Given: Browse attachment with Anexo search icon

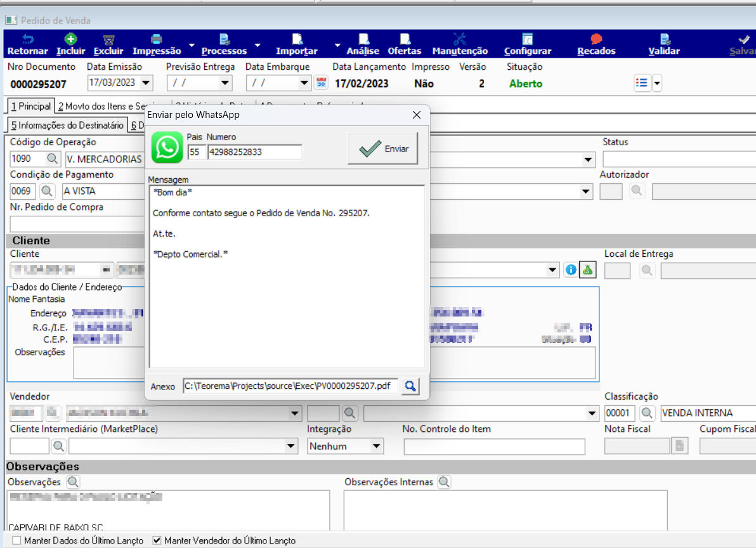Looking at the screenshot, I should tap(410, 386).
